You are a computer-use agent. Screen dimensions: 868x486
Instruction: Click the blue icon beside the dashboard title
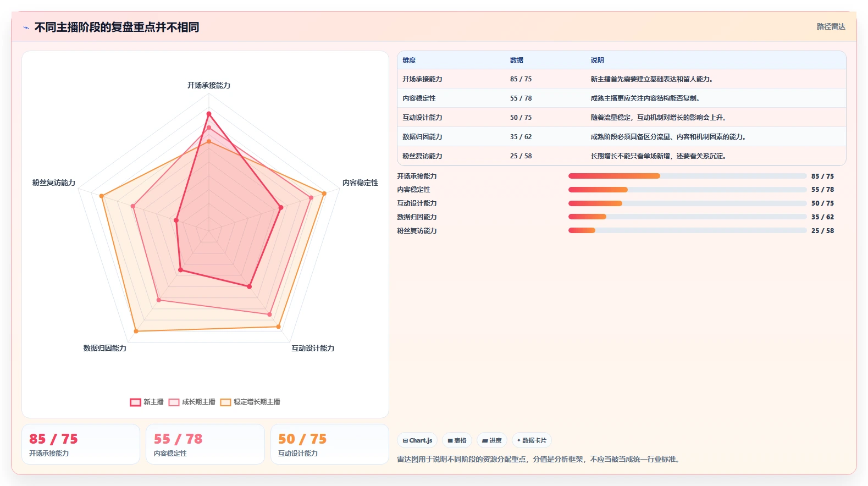pyautogui.click(x=26, y=27)
